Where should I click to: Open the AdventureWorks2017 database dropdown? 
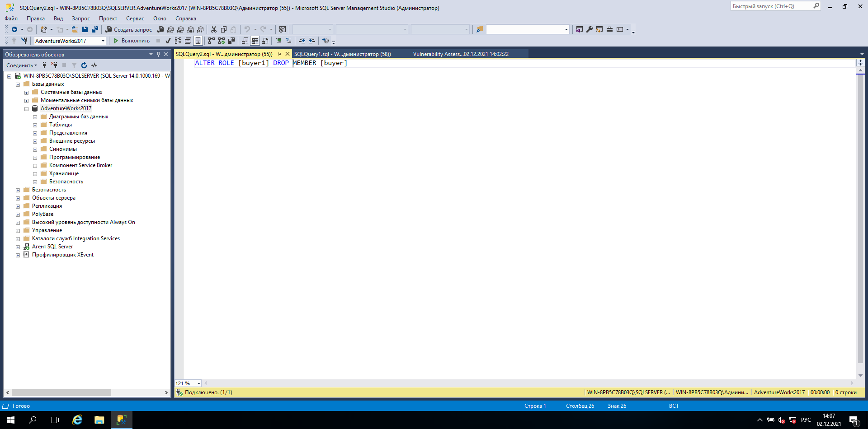103,41
